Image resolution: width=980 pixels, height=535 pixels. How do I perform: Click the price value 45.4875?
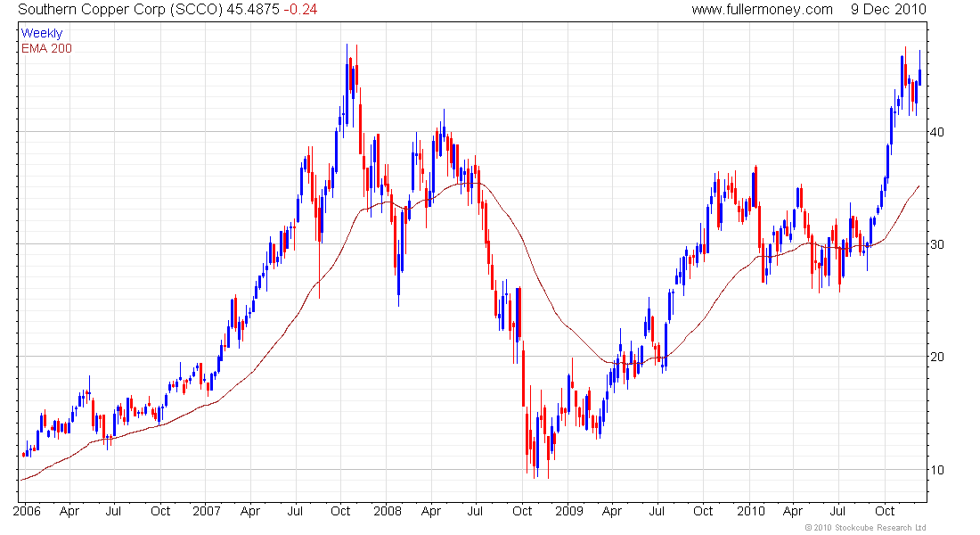click(x=252, y=10)
